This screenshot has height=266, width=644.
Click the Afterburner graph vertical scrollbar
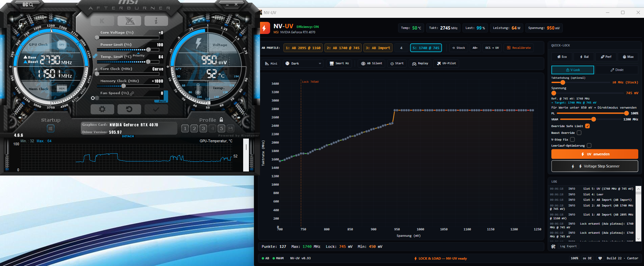246,155
